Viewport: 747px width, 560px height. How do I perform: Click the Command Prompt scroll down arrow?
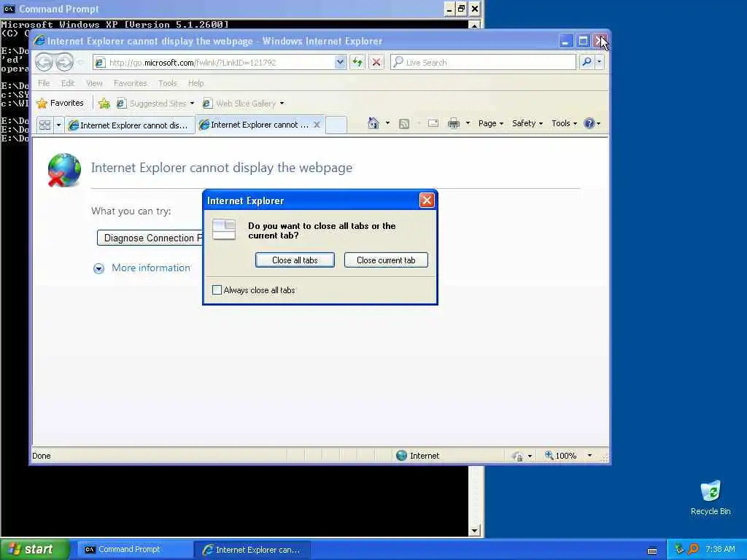point(474,531)
